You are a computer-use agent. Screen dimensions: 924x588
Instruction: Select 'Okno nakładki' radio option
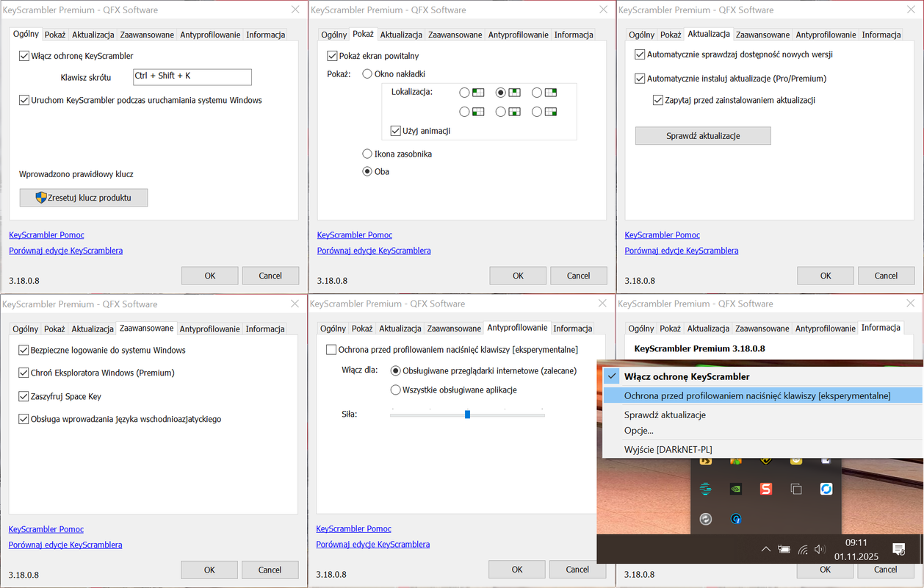point(367,73)
